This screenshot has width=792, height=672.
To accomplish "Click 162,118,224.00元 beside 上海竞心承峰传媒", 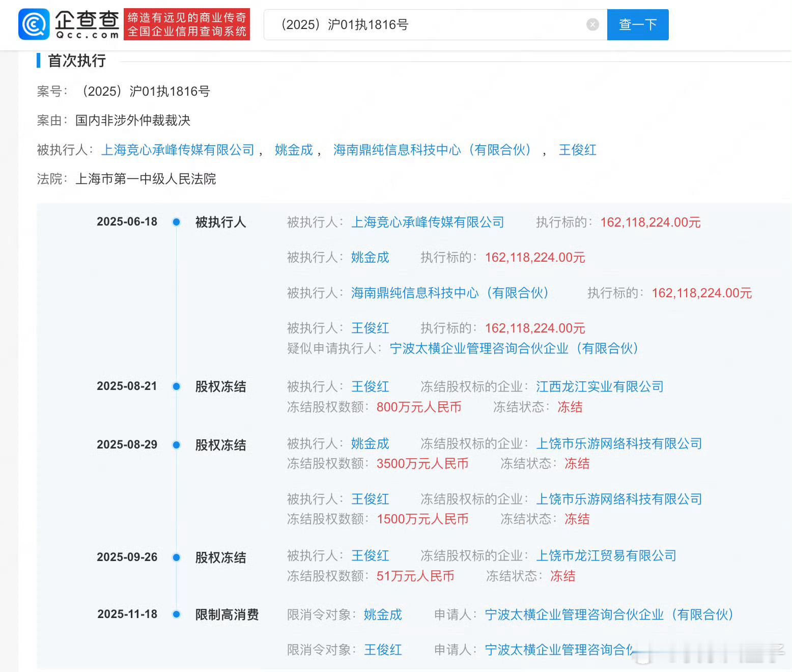I will click(650, 222).
